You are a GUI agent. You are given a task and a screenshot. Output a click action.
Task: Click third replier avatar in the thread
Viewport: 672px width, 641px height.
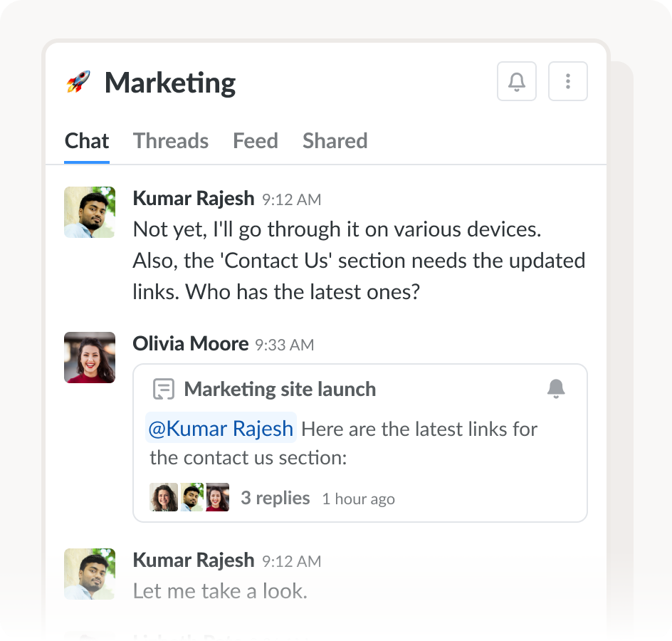(x=218, y=497)
